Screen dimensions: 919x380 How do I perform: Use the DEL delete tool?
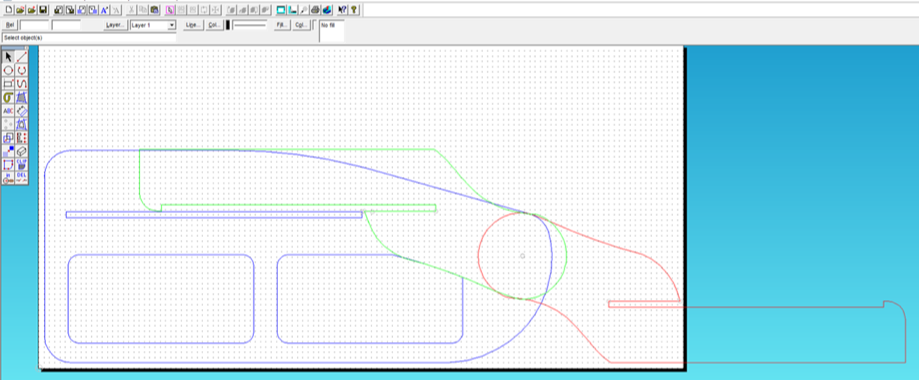pos(22,178)
